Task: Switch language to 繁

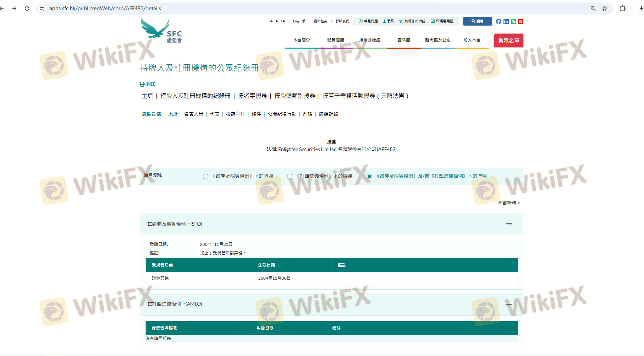Action: click(x=304, y=21)
